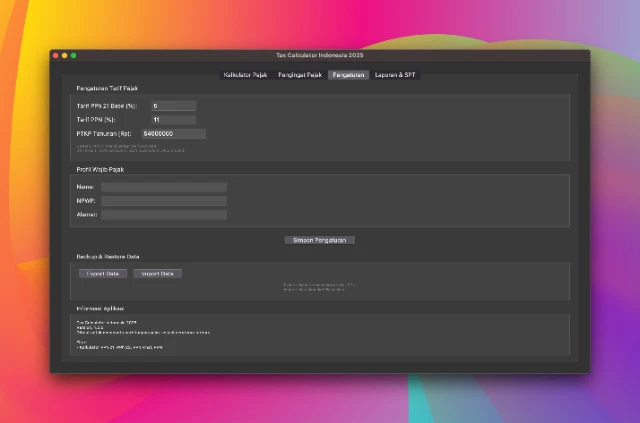Select the Pengaturan tab
640x423 pixels.
349,75
